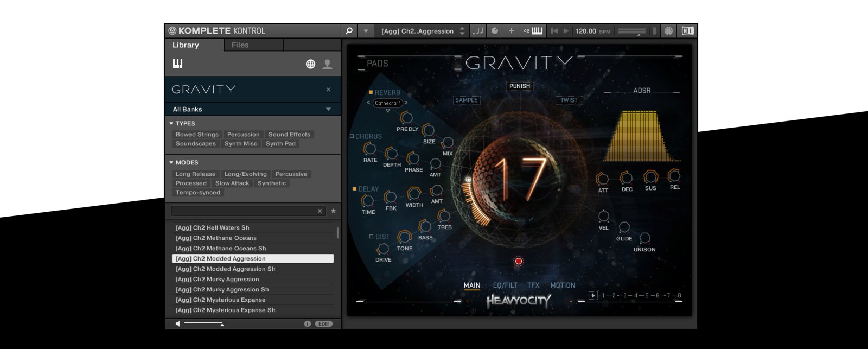The height and width of the screenshot is (349, 868).
Task: Switch to the MAIN page
Action: point(472,285)
